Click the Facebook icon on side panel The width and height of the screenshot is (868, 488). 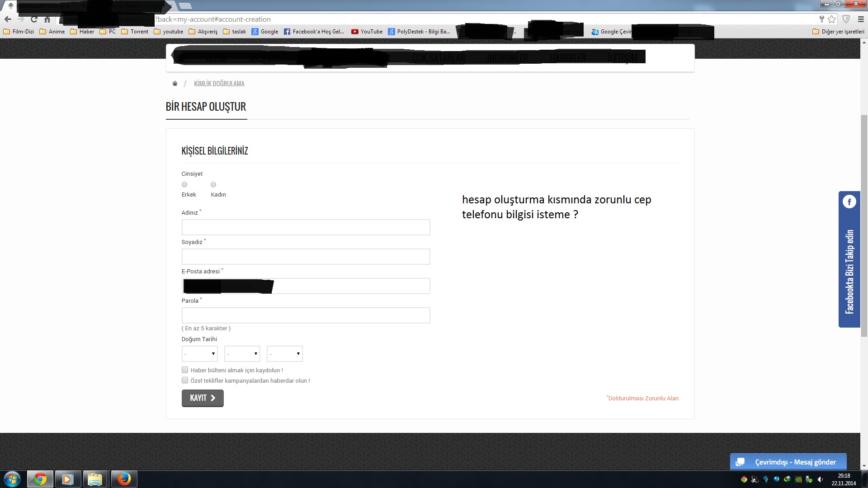[x=849, y=202]
